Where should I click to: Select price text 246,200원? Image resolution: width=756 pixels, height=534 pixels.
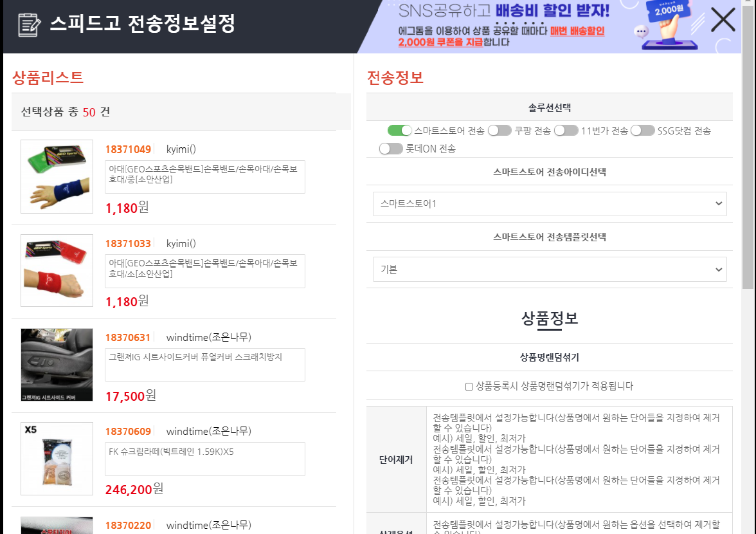(x=134, y=489)
